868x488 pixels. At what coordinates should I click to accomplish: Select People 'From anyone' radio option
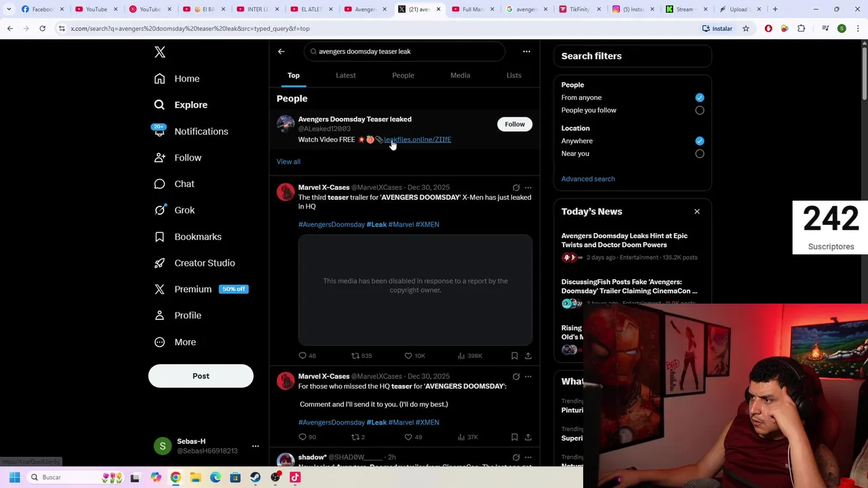(x=700, y=98)
